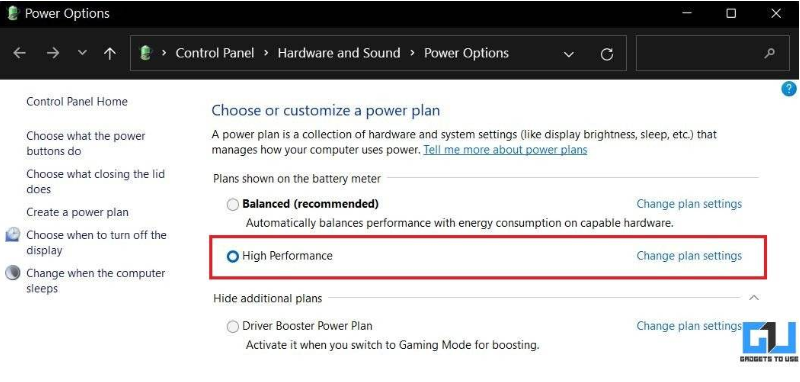Viewport: 800px width, 382px height.
Task: Open Control Panel breadcrumb
Action: pyautogui.click(x=215, y=53)
